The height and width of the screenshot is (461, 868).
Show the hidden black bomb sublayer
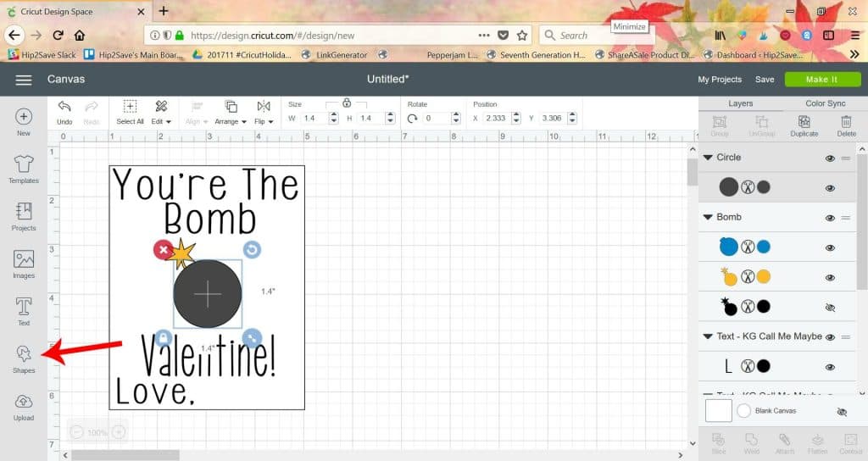tap(829, 308)
